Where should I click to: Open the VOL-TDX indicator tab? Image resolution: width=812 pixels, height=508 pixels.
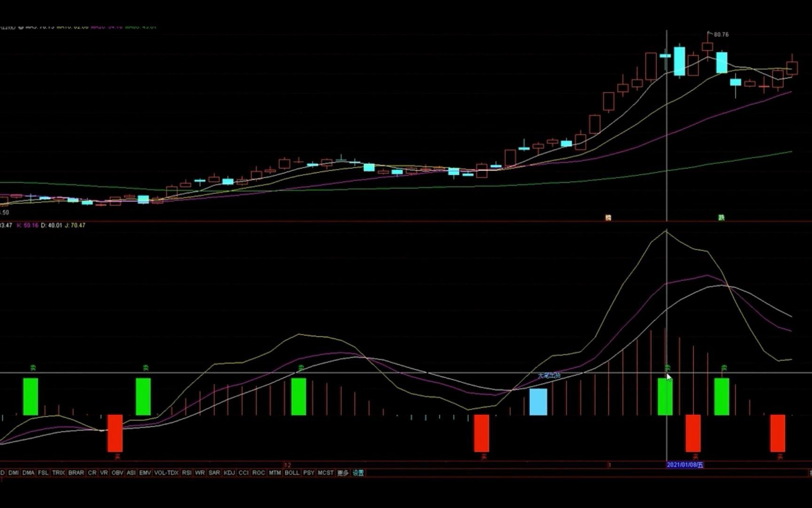coord(166,473)
